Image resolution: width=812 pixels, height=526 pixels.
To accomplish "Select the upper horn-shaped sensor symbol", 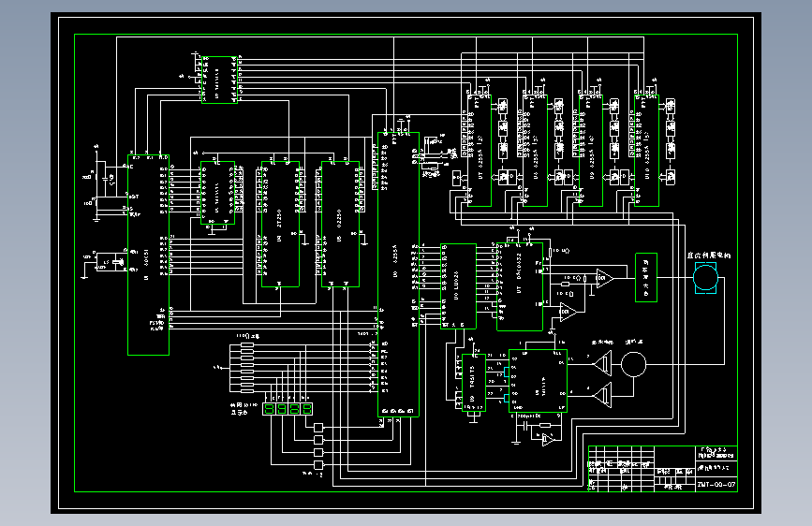I will click(x=603, y=363).
